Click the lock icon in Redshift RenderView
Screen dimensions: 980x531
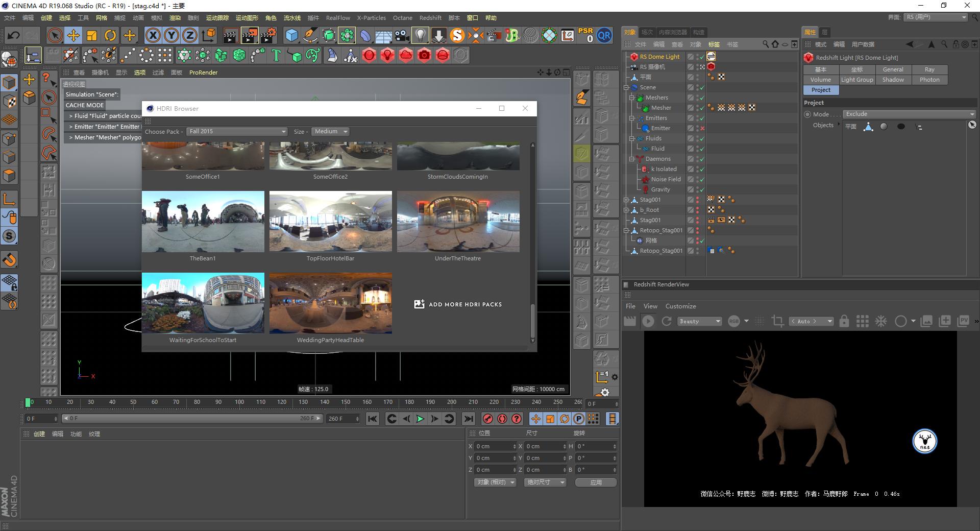tap(844, 321)
